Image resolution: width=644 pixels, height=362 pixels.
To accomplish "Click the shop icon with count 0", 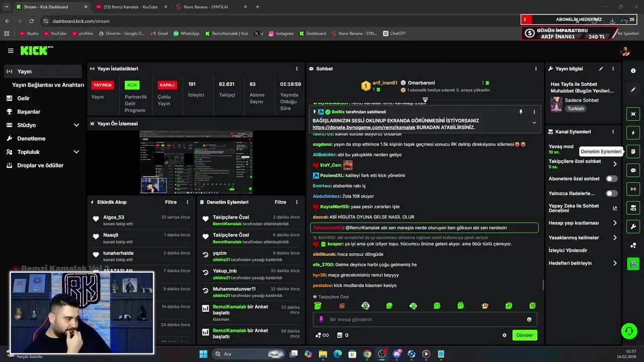I will pos(343,335).
